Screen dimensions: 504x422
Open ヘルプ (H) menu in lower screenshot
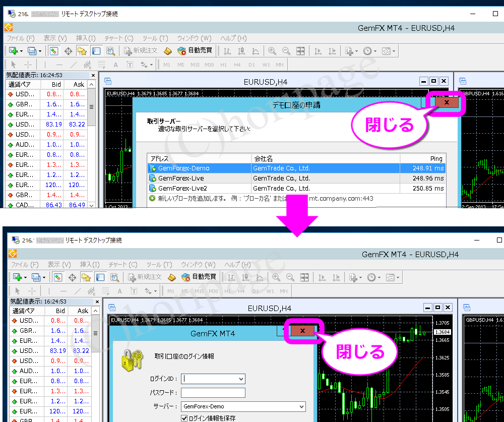pyautogui.click(x=237, y=264)
